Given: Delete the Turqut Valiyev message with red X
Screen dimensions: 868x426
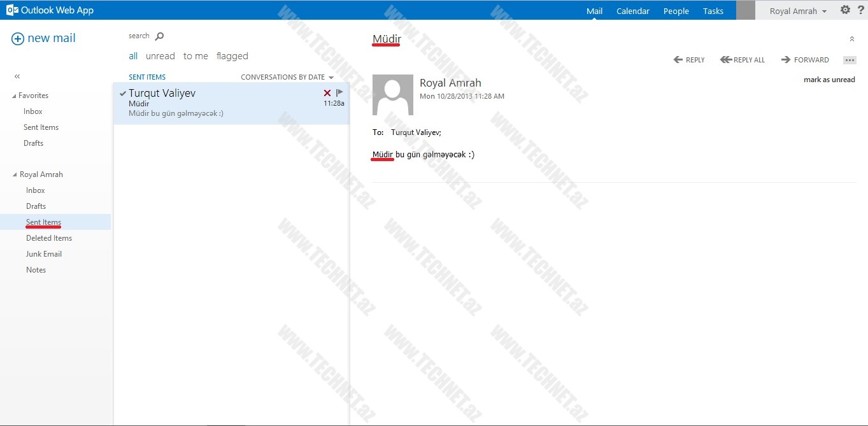Looking at the screenshot, I should (327, 93).
